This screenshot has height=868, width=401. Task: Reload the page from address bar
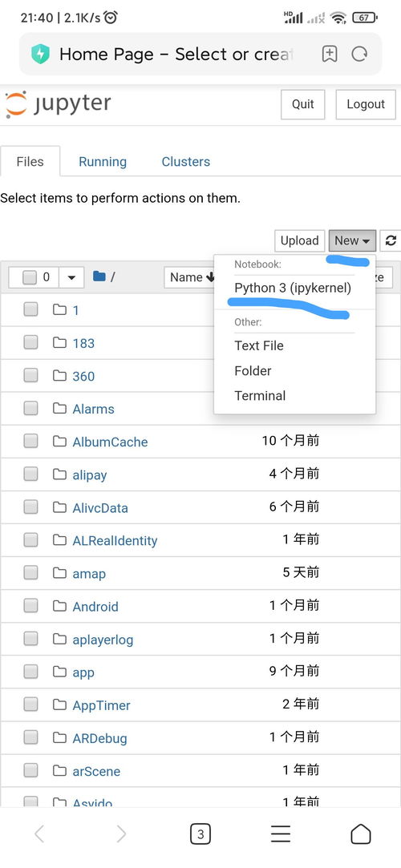click(359, 54)
